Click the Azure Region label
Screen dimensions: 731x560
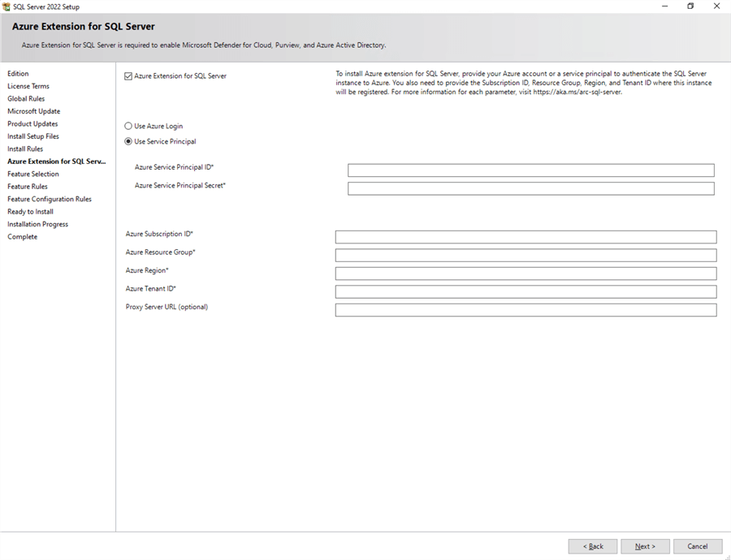pyautogui.click(x=147, y=270)
